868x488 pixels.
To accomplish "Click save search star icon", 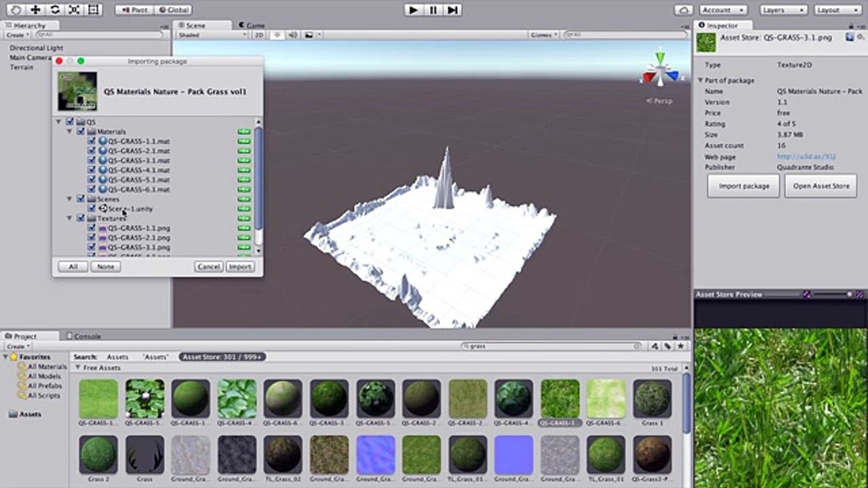I will point(679,346).
